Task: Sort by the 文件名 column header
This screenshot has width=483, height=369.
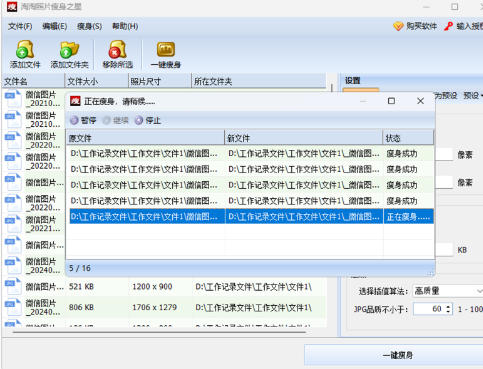Action: click(x=33, y=81)
